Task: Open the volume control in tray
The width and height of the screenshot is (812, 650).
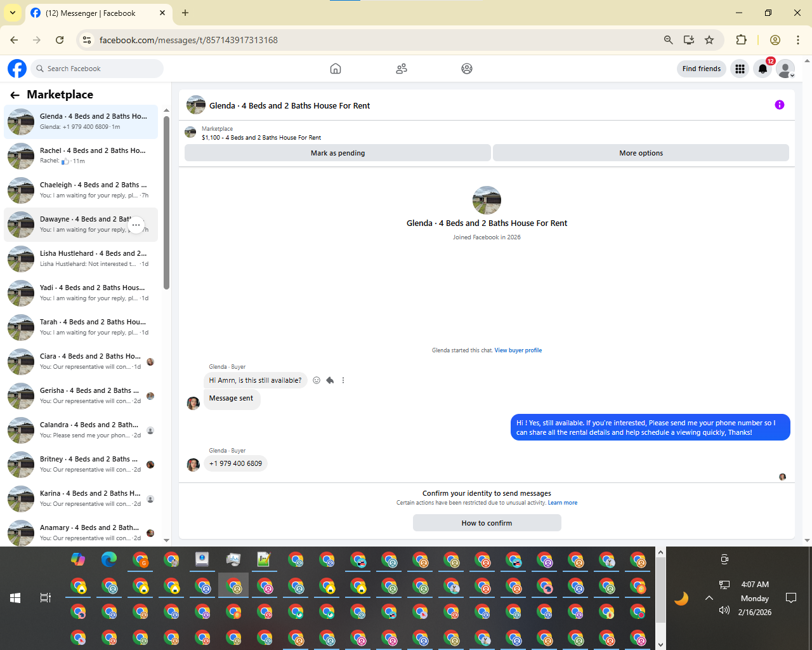Action: 724,611
